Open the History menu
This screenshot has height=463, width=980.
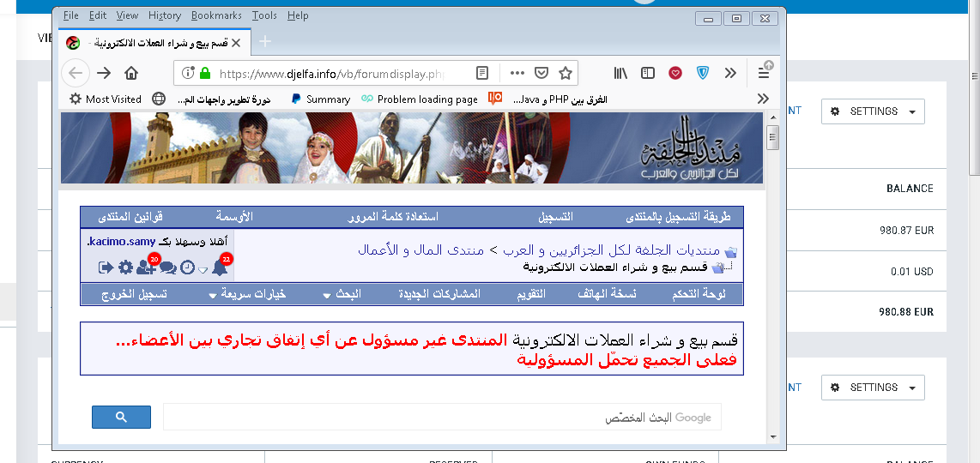click(x=165, y=15)
